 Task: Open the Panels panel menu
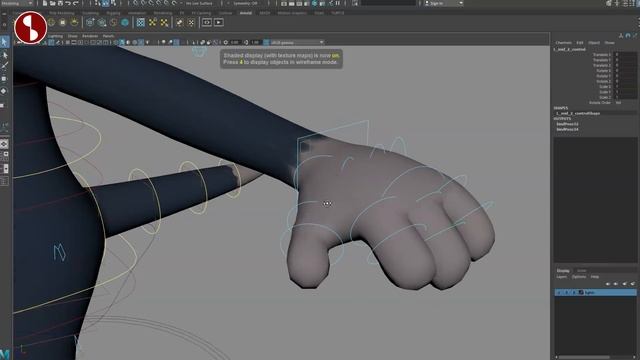point(108,36)
